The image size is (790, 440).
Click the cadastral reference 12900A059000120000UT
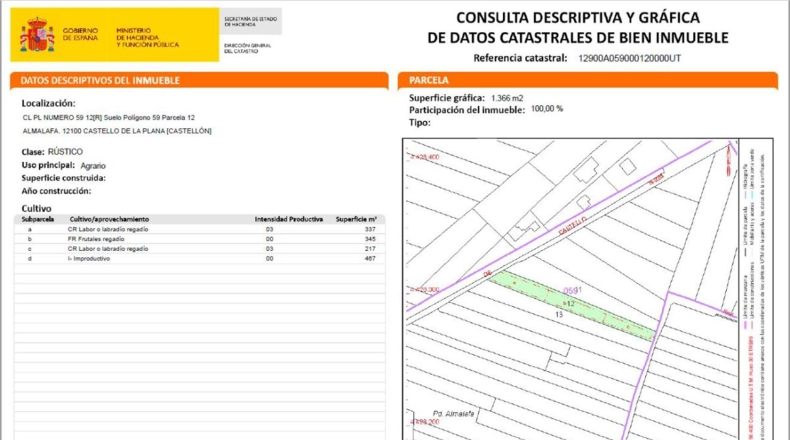click(x=629, y=58)
